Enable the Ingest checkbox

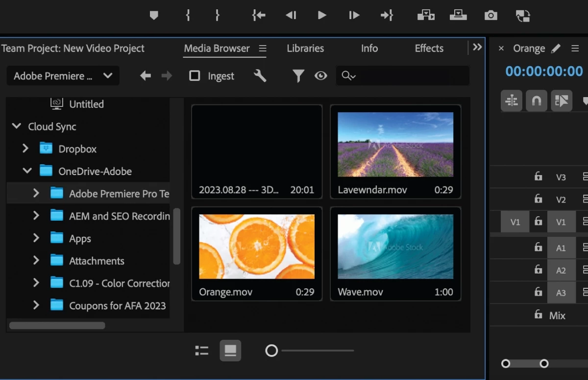pyautogui.click(x=195, y=76)
